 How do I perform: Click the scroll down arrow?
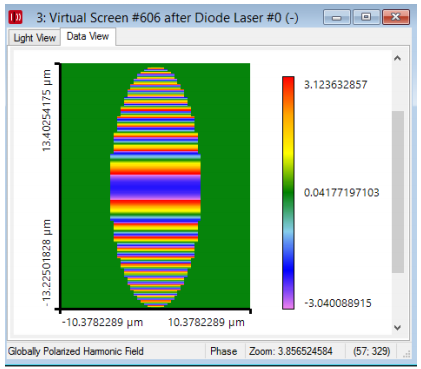[x=397, y=328]
